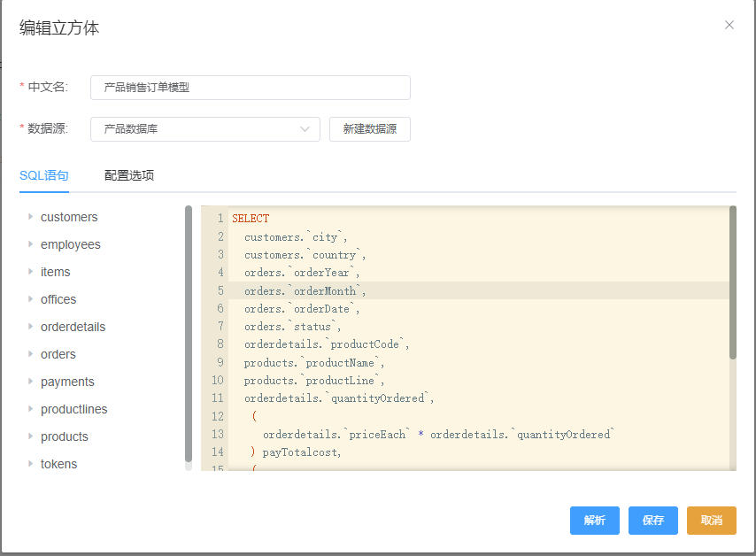
Task: Click the 新建数据源 button
Action: click(x=369, y=129)
